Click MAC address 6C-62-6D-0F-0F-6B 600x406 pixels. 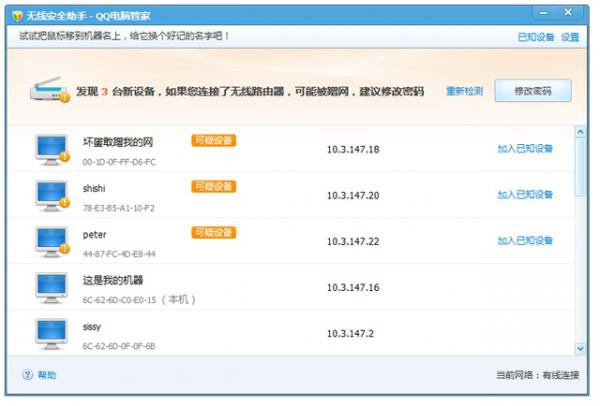(119, 346)
